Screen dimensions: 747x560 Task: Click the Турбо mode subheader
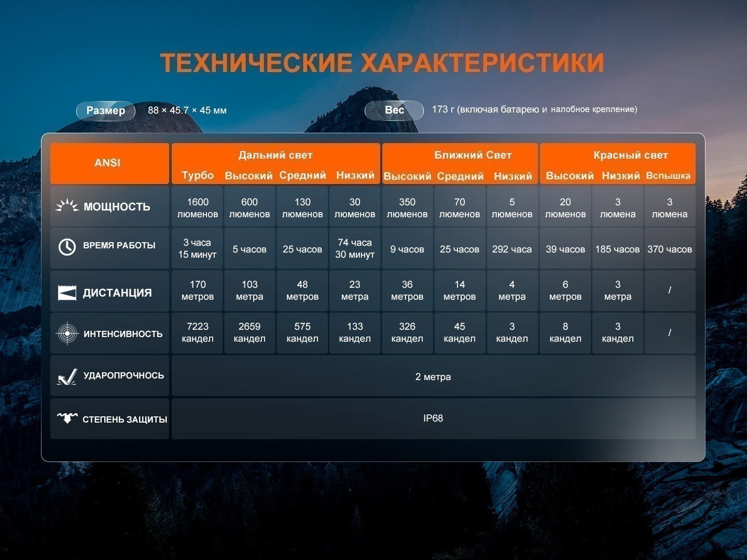click(x=198, y=175)
